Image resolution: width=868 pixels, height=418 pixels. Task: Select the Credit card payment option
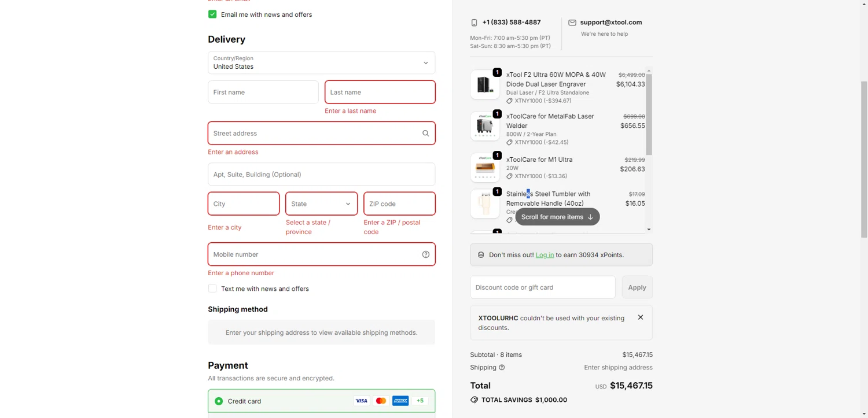pos(219,401)
